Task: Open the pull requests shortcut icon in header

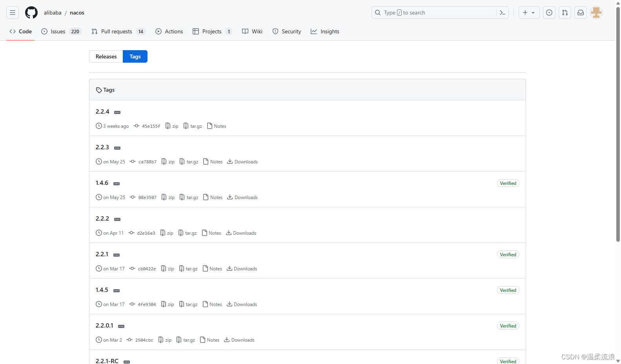Action: click(565, 13)
